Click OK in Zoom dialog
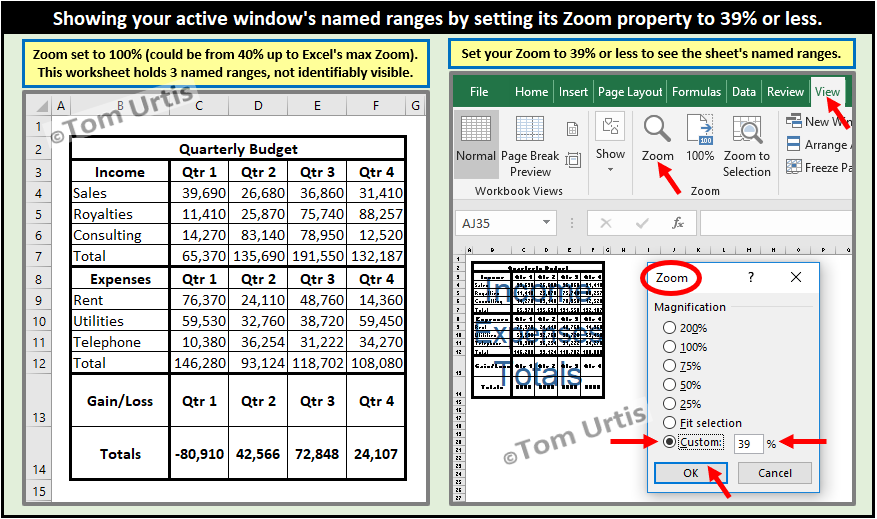This screenshot has width=877, height=519. click(x=691, y=473)
